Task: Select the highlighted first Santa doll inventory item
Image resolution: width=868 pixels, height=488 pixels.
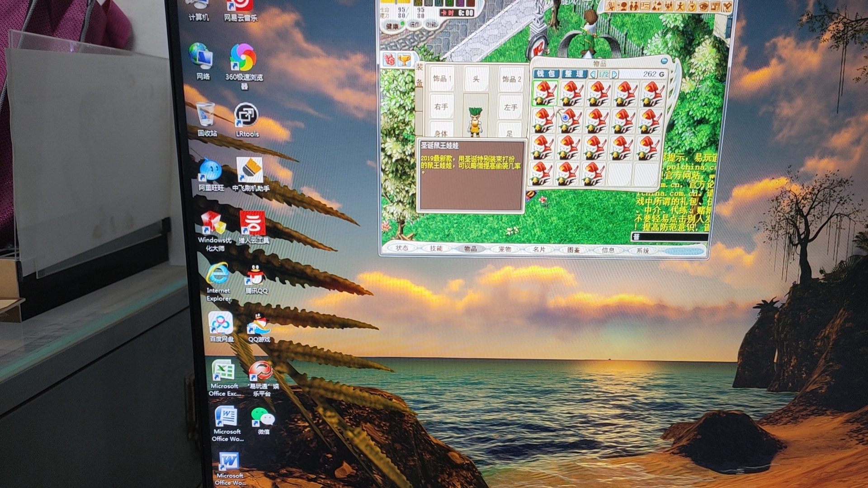Action: coord(545,93)
